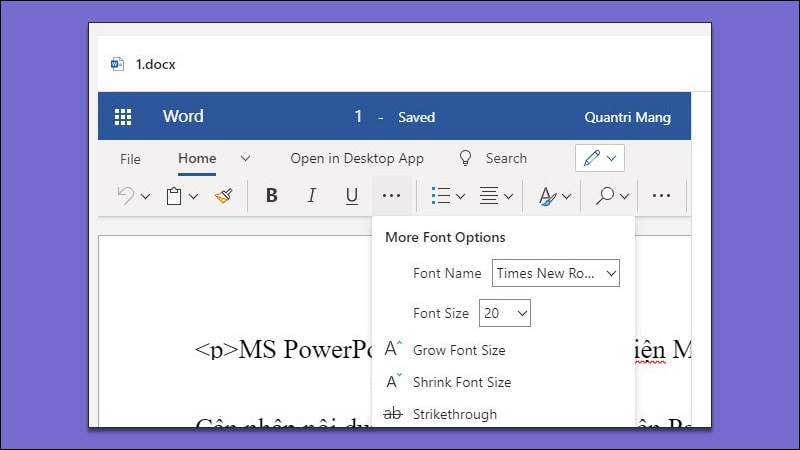The image size is (800, 450).
Task: Click the paragraph alignment icon
Action: coord(489,195)
